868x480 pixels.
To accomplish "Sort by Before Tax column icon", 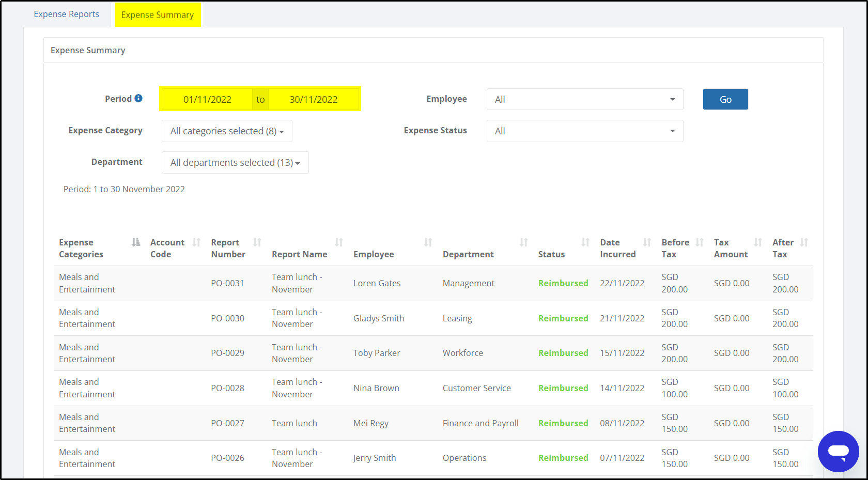I will (700, 242).
